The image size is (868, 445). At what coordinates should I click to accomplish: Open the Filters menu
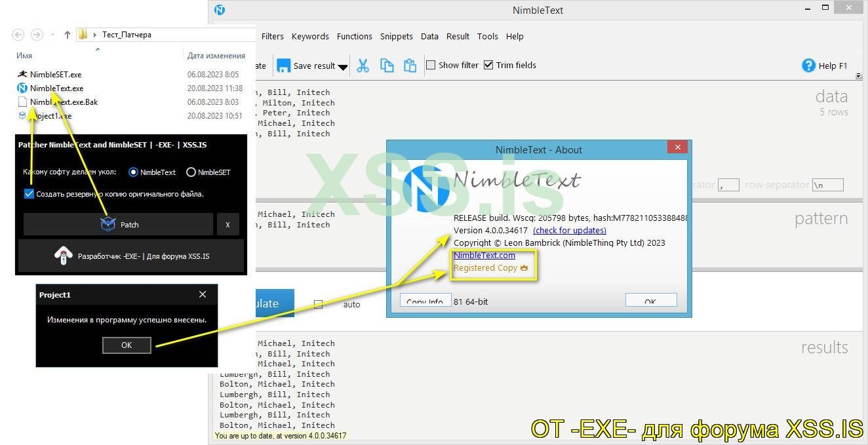tap(273, 36)
